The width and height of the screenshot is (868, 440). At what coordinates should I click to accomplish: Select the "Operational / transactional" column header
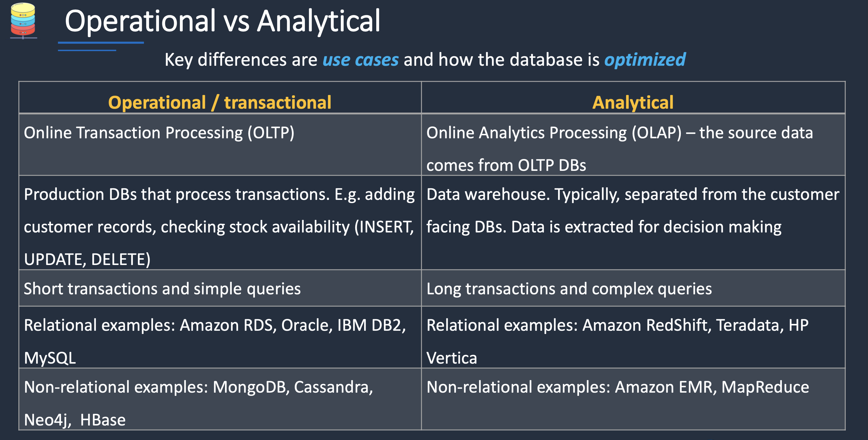pyautogui.click(x=220, y=102)
